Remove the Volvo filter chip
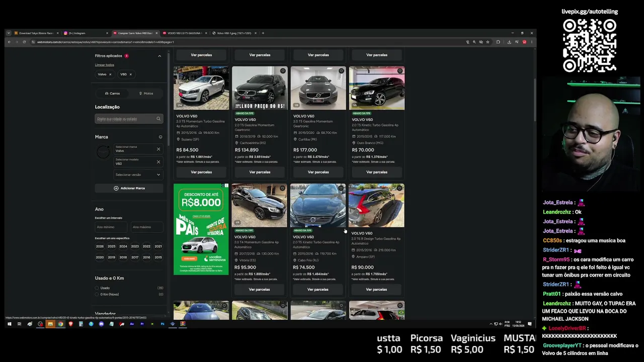 [110, 74]
